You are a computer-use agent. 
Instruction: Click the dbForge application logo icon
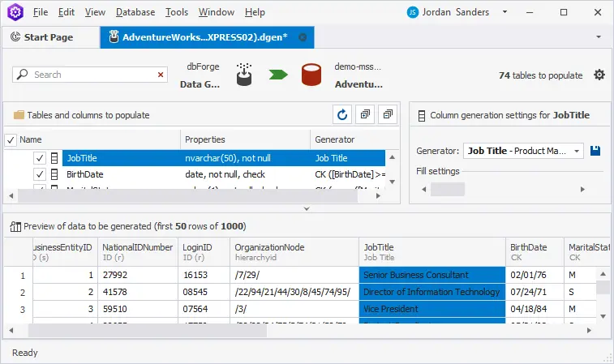click(15, 11)
